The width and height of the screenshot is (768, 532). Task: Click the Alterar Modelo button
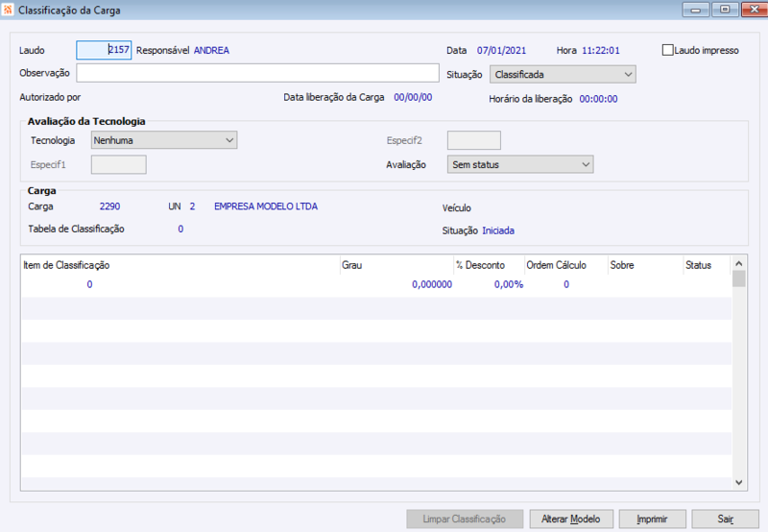(571, 519)
